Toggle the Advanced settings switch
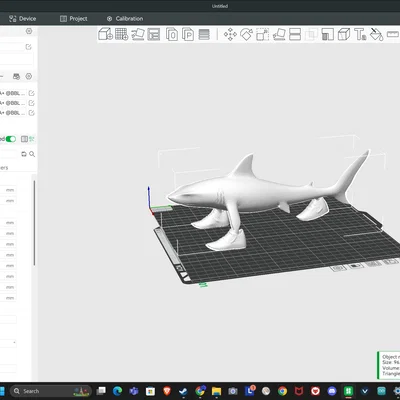This screenshot has height=400, width=400. pos(11,139)
